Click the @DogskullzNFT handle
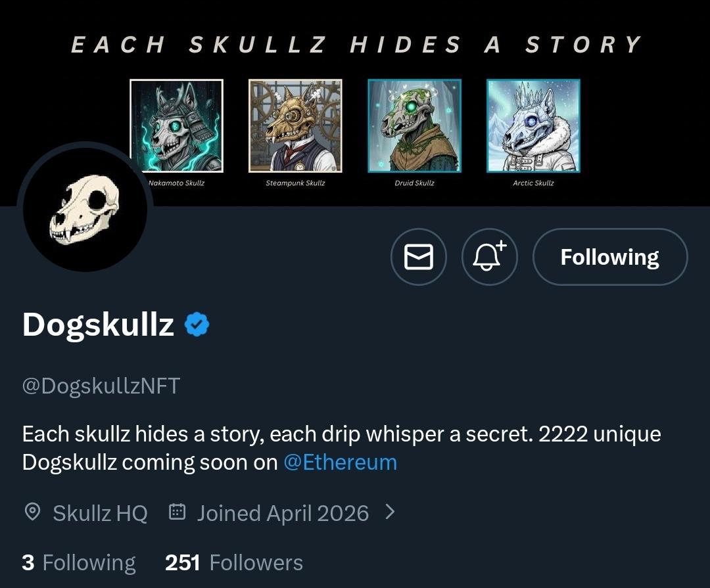Screen dimensions: 710x588 coord(101,386)
